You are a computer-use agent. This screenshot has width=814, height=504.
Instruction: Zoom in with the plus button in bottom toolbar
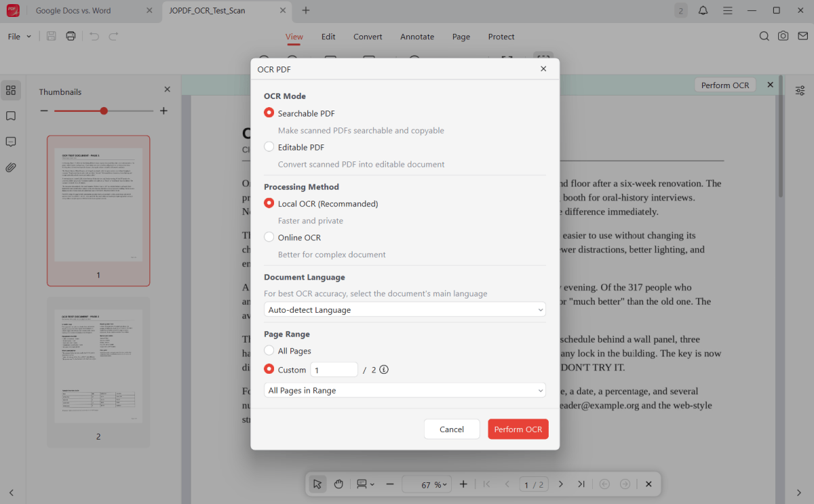[463, 484]
